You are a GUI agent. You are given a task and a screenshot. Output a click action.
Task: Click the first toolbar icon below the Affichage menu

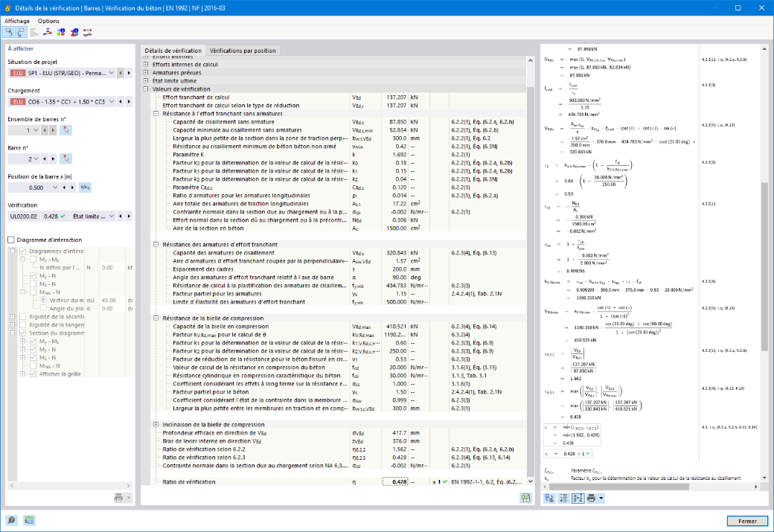pos(8,32)
